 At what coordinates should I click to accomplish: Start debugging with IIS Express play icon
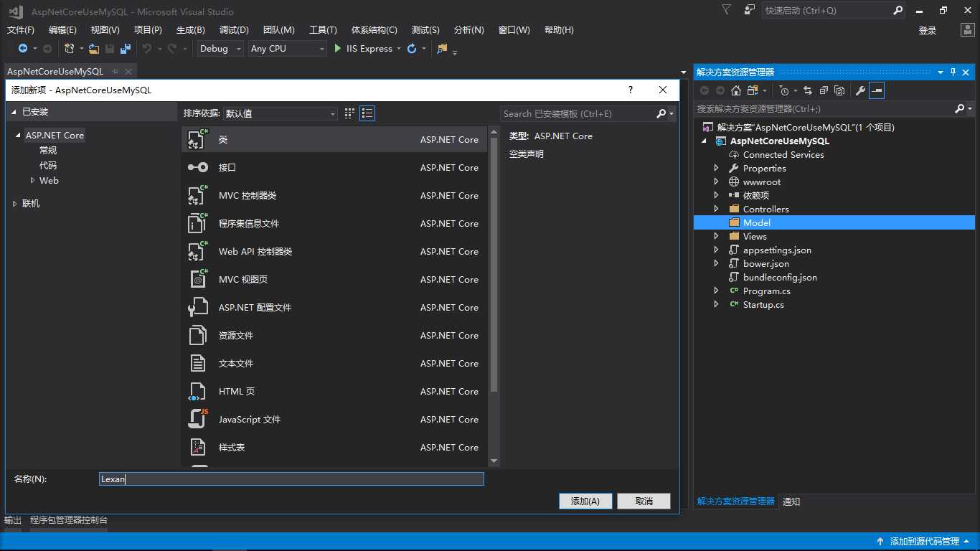point(338,48)
